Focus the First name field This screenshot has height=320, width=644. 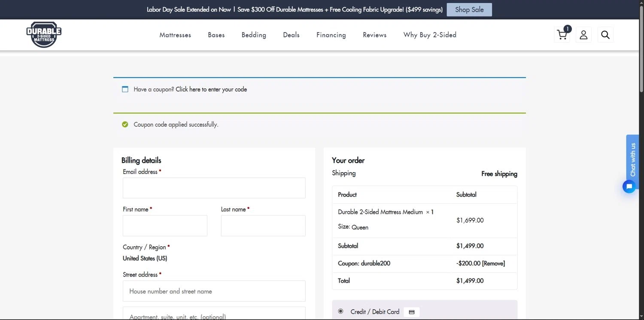165,226
